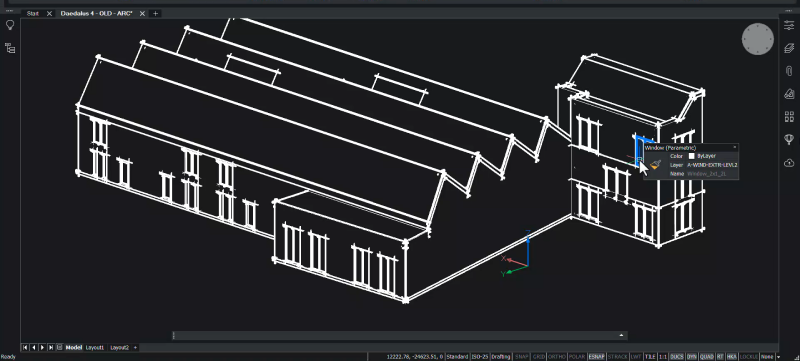The image size is (800, 362).
Task: Click the ByLayer color swatch
Action: pos(692,156)
